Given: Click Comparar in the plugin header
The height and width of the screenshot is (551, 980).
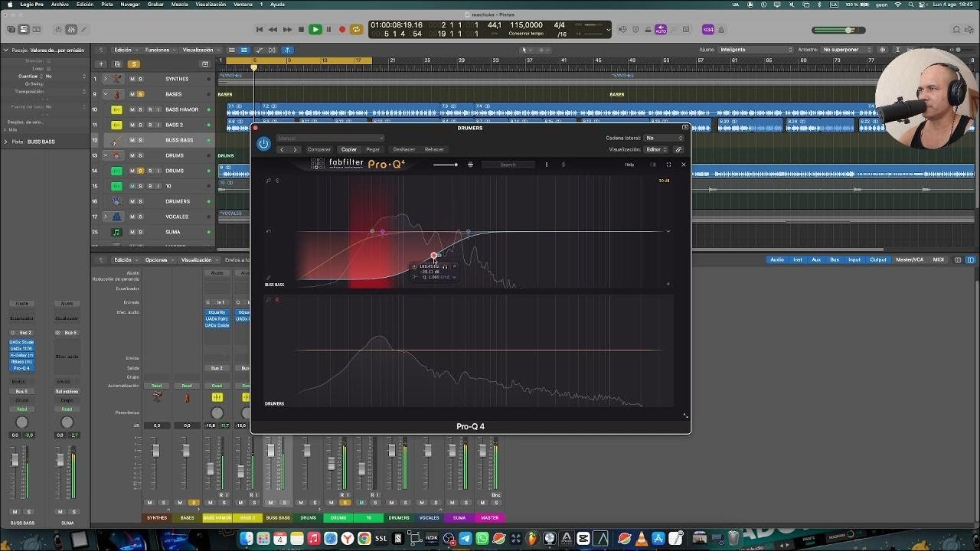Looking at the screenshot, I should click(x=319, y=149).
